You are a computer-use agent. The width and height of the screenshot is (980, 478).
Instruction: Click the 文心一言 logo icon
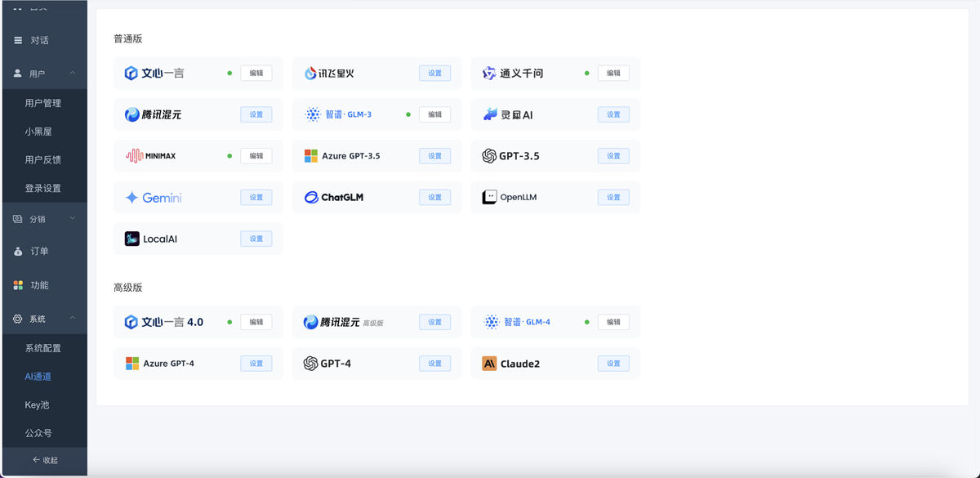pos(129,72)
